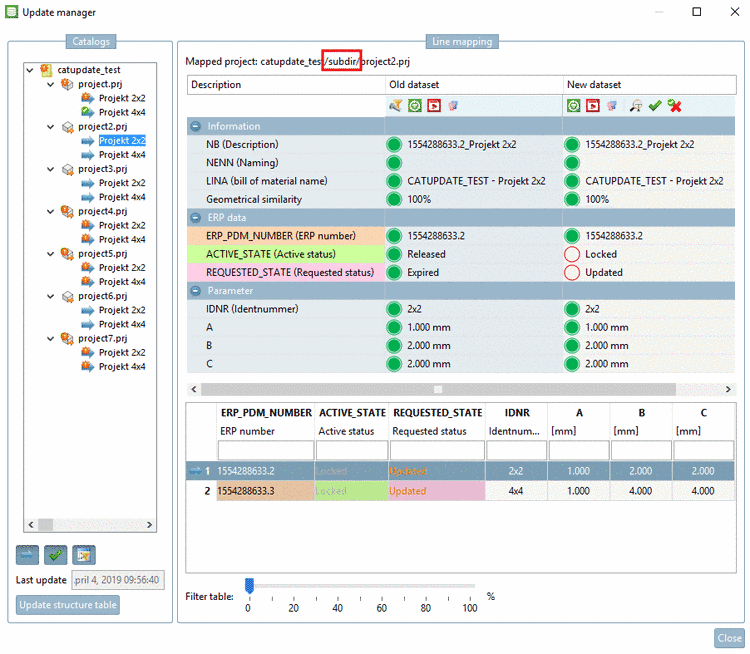Collapse the ERP data section
The height and width of the screenshot is (654, 750).
click(x=196, y=218)
